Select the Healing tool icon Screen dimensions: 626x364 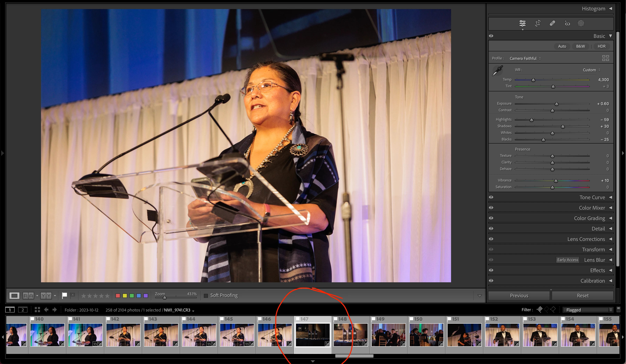tap(552, 23)
